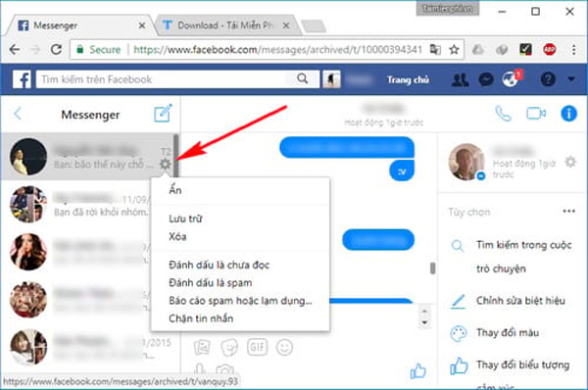This screenshot has height=390, width=588.
Task: Expand the account dropdown arrow in blue bar
Action: (x=571, y=79)
